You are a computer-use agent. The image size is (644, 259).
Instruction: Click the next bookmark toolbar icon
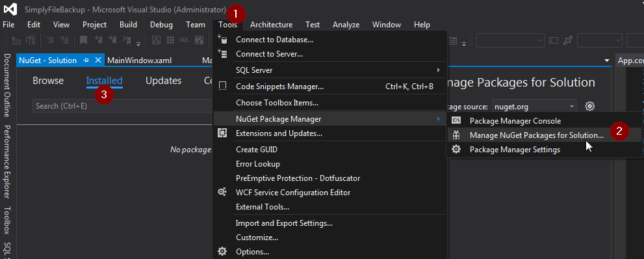112,40
